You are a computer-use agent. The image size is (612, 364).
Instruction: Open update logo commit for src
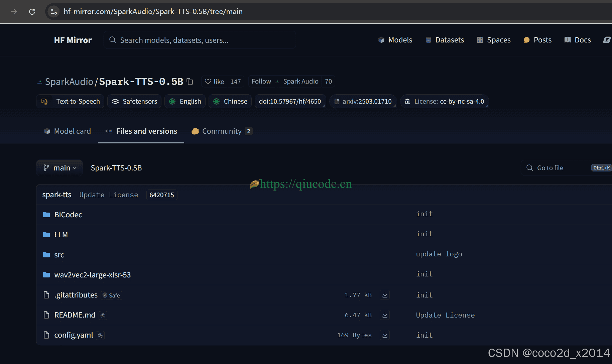(x=439, y=254)
